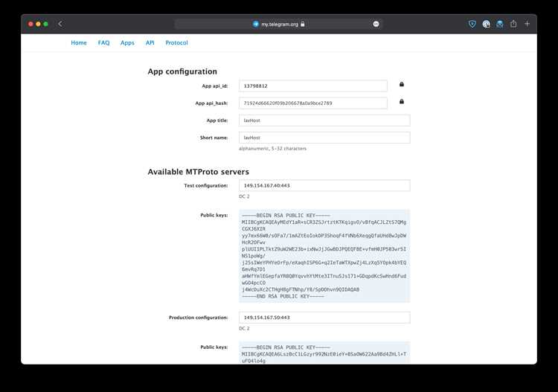
Task: Click the lock icon next to App api_hash
Action: (x=402, y=101)
